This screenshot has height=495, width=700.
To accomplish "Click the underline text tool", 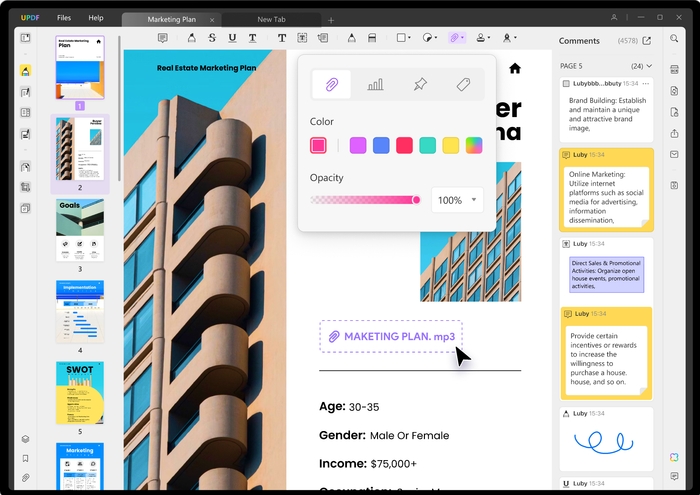I will [233, 38].
